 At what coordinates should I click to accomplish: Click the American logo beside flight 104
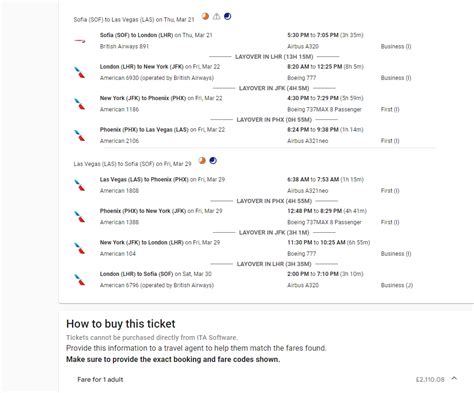coord(80,248)
